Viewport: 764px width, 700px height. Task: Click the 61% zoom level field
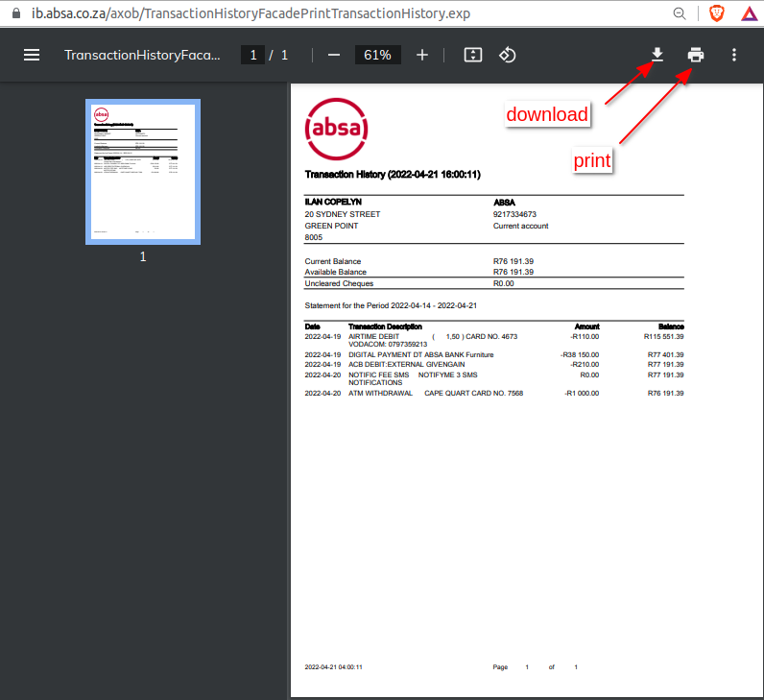pyautogui.click(x=378, y=55)
